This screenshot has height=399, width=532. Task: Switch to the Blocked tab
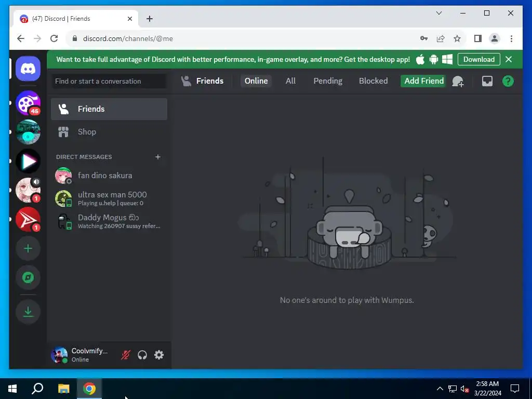[373, 81]
